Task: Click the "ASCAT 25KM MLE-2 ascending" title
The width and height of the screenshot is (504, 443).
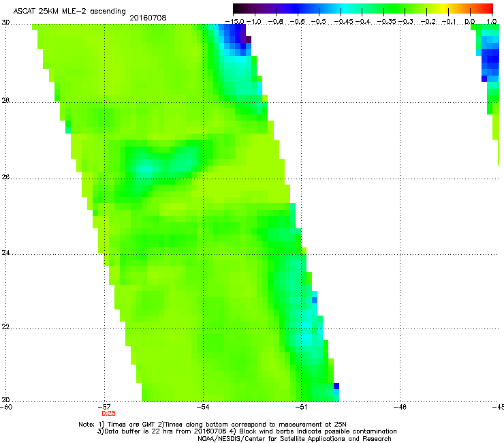Action: 69,12
